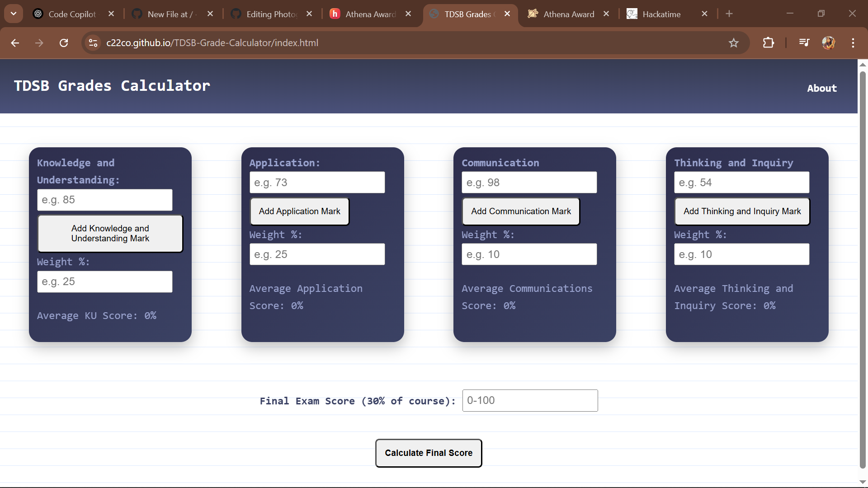This screenshot has width=868, height=488.
Task: Focus the Thinking and Inquiry mark input
Action: pos(741,183)
